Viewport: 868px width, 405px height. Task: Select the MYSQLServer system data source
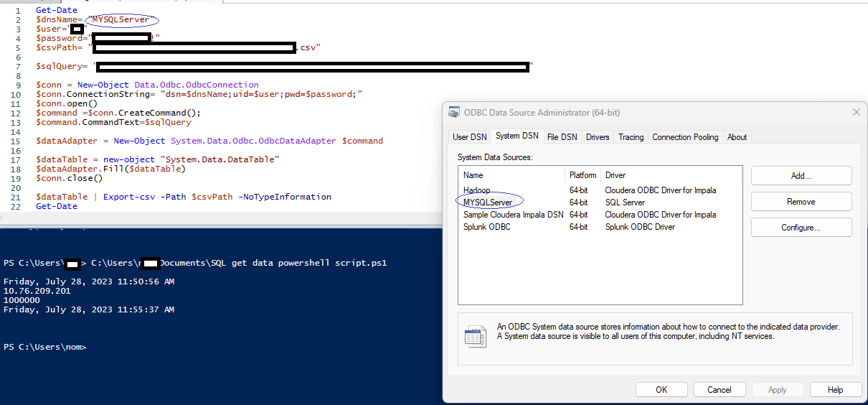click(488, 202)
